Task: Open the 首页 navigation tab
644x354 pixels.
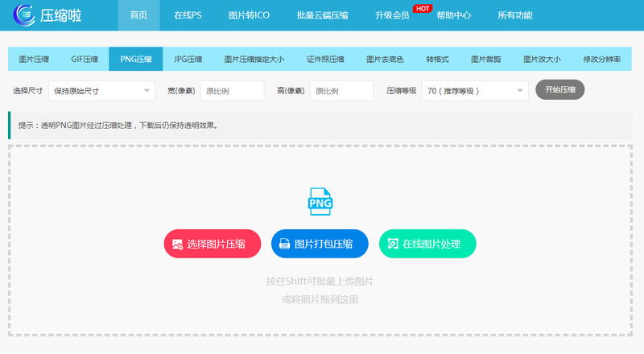Action: point(138,15)
